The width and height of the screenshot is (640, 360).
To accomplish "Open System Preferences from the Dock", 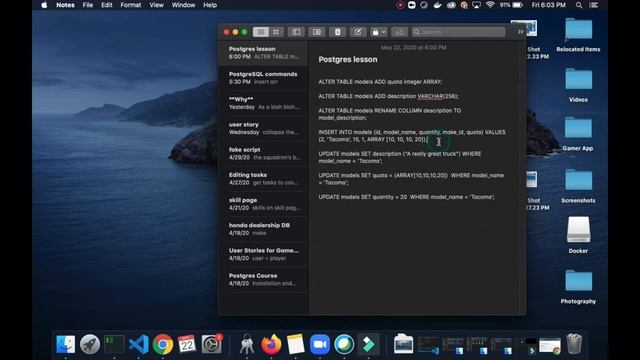I will click(x=211, y=344).
